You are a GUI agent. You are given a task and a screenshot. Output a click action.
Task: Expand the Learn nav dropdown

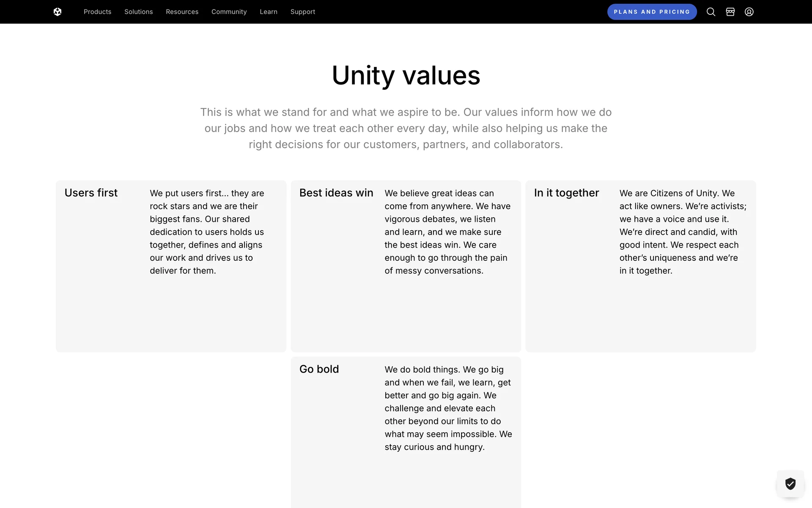pyautogui.click(x=268, y=12)
